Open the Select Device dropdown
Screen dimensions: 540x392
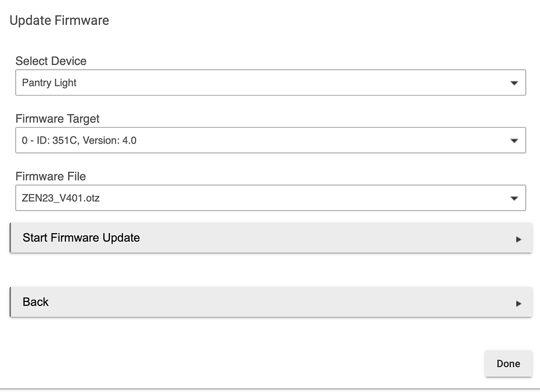point(270,82)
